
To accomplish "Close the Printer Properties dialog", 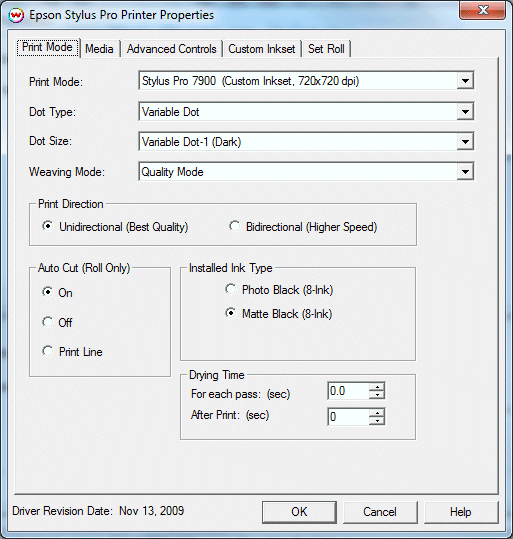I will [x=482, y=10].
